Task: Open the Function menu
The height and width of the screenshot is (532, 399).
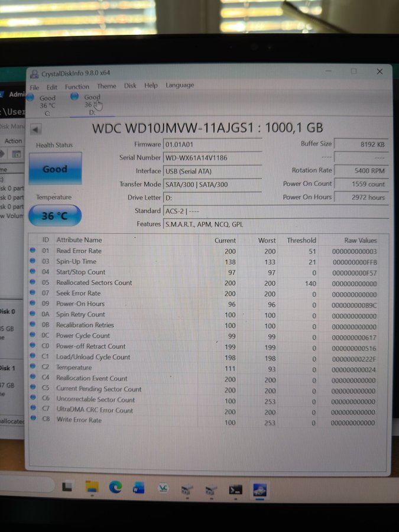Action: coord(77,86)
